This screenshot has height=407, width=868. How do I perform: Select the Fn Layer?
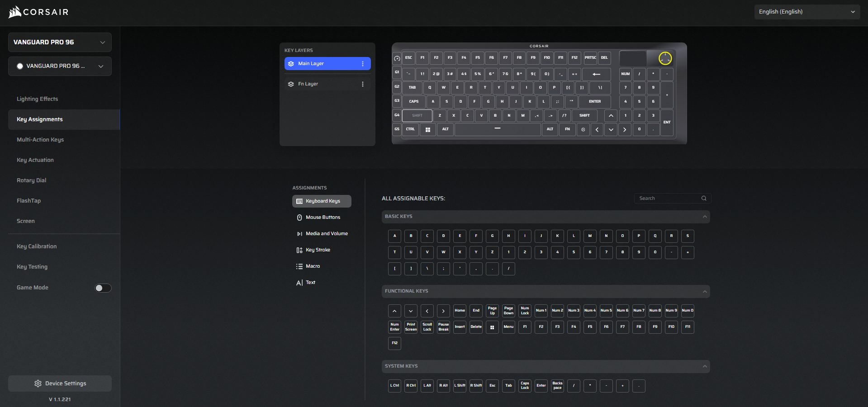click(327, 84)
